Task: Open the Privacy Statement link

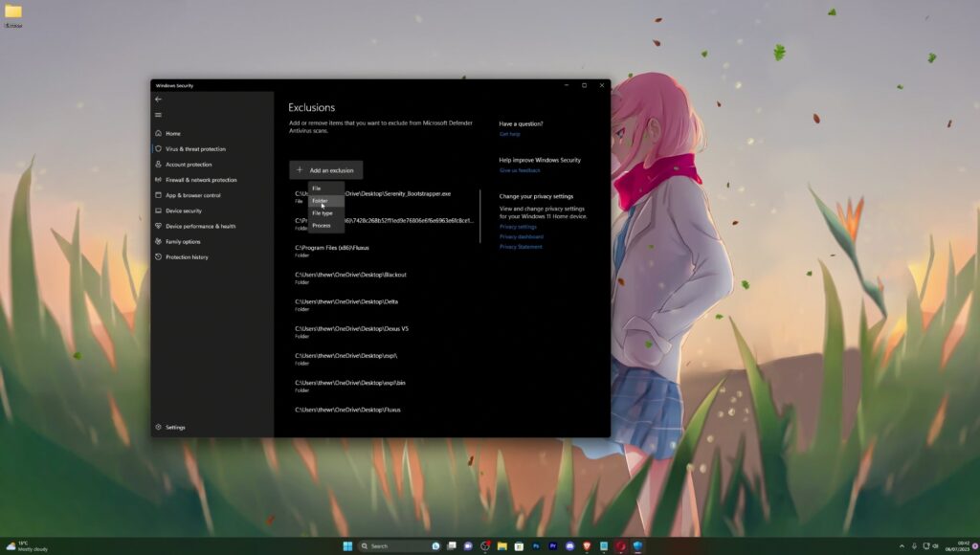Action: 521,247
